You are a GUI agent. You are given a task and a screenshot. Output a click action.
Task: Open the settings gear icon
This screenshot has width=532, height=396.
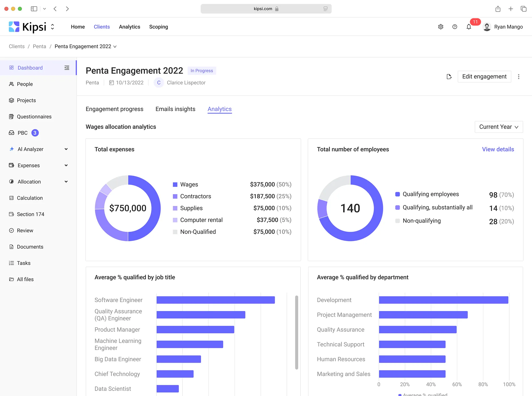coord(441,27)
